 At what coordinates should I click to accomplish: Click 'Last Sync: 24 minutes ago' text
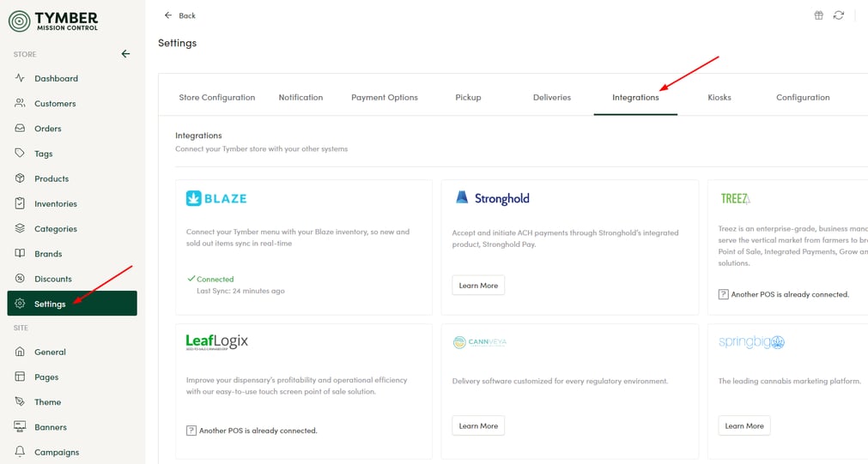pos(240,291)
